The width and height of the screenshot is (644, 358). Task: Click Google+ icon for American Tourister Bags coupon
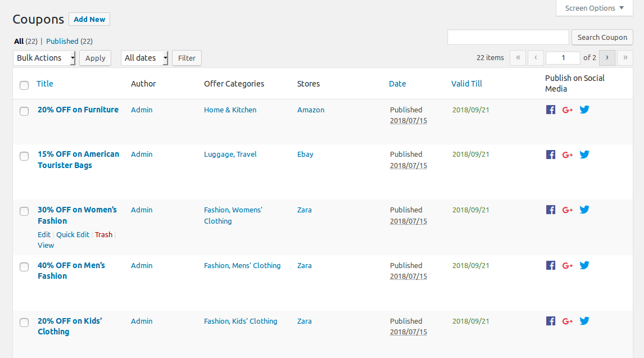568,155
